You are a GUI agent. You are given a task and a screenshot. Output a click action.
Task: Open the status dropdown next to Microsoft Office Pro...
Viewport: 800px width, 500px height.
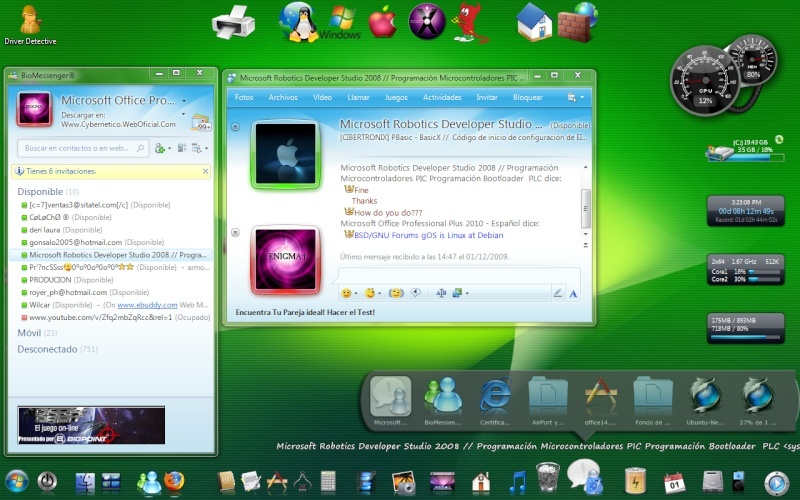[184, 101]
